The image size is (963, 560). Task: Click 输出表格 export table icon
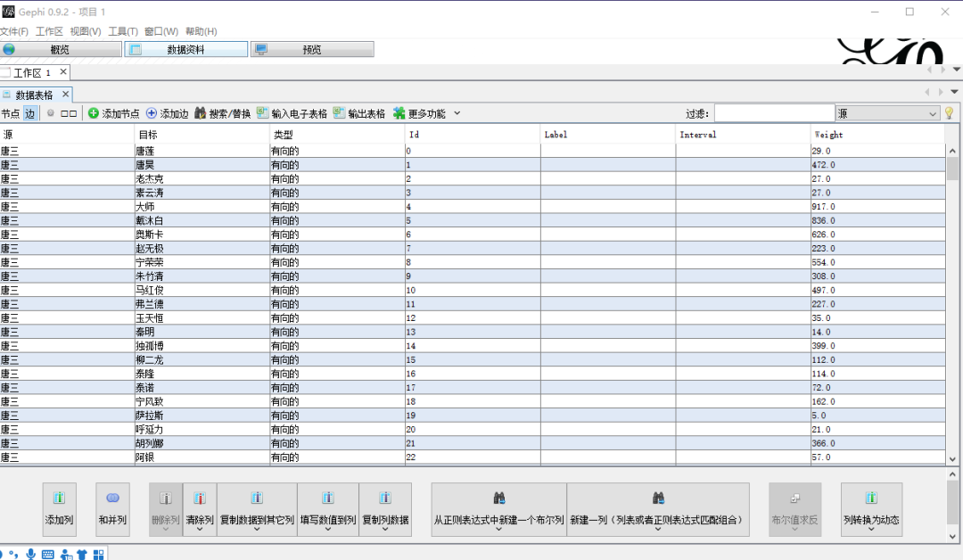(339, 113)
